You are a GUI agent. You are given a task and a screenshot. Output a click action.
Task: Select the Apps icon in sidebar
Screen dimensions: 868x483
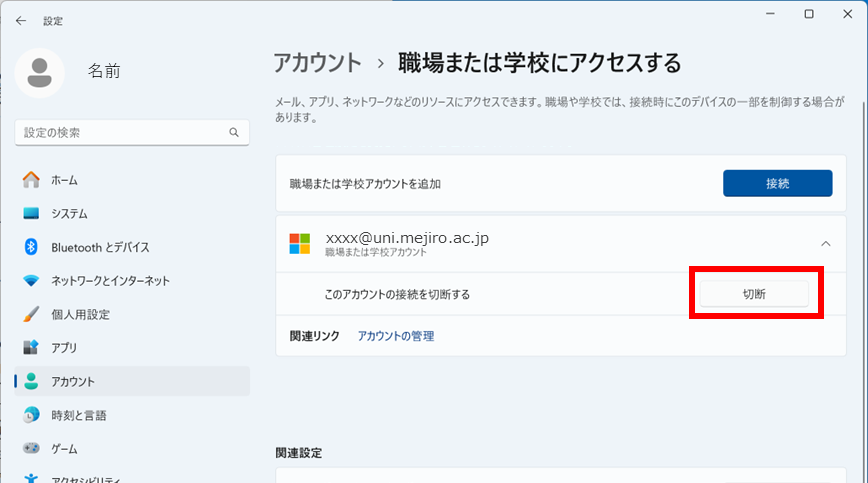tap(31, 347)
